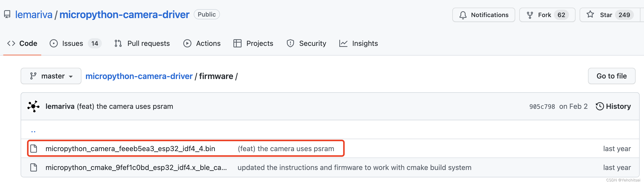The image size is (644, 184).
Task: Open the Pull requests tab
Action: (x=148, y=43)
